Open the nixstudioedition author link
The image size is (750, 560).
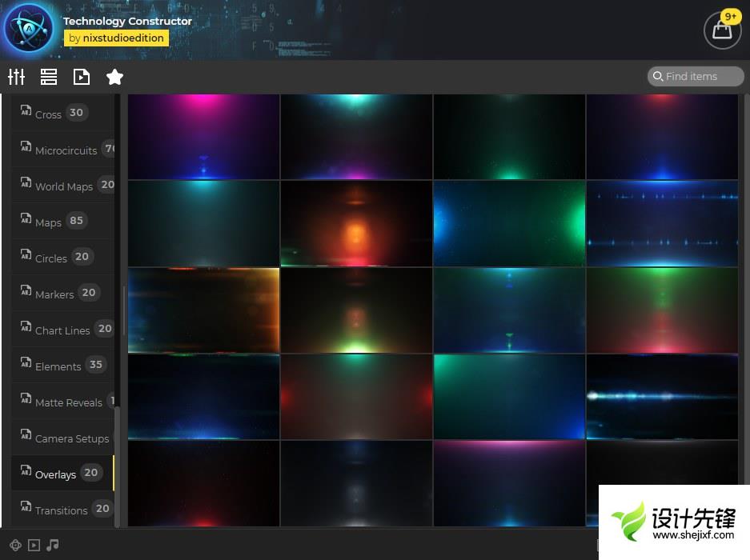click(116, 38)
